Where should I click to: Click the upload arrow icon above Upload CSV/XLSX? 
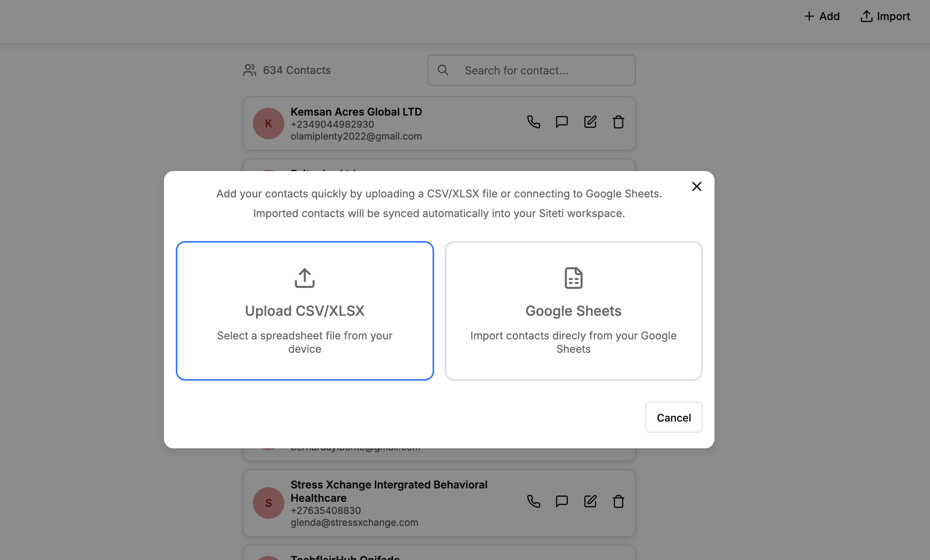tap(304, 278)
